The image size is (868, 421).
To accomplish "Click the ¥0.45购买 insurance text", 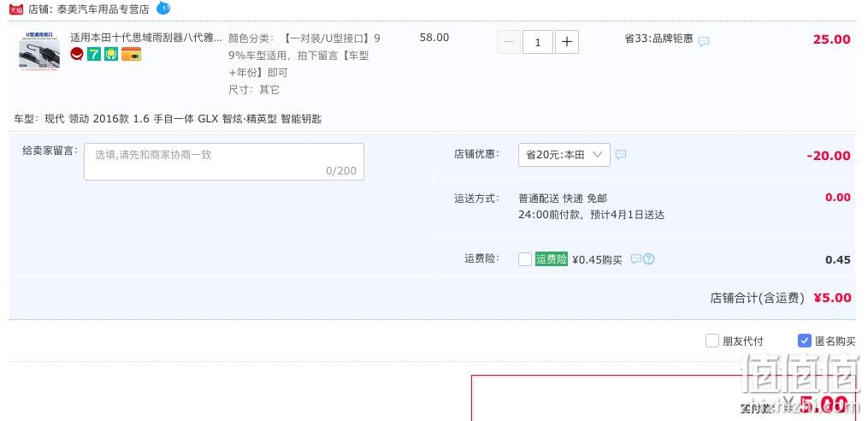I will (x=597, y=259).
